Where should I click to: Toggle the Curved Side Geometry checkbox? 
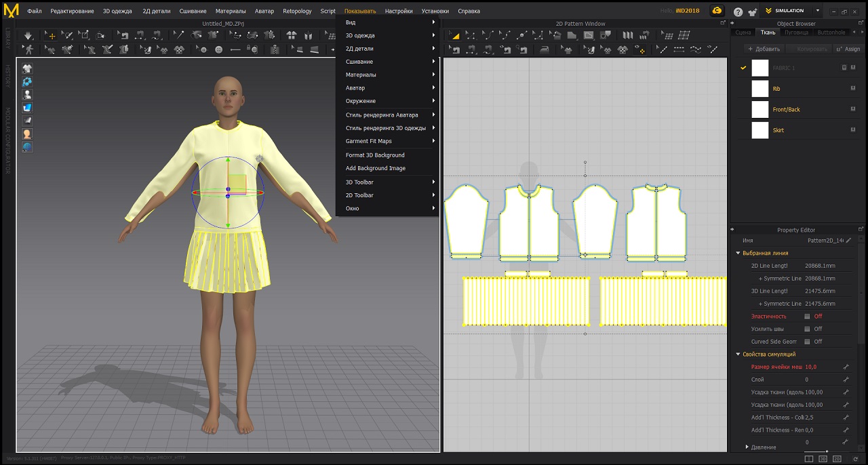807,342
